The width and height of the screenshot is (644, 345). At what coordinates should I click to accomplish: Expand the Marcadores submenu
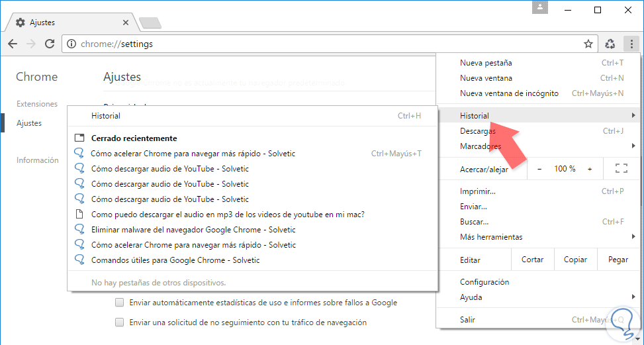coord(537,146)
